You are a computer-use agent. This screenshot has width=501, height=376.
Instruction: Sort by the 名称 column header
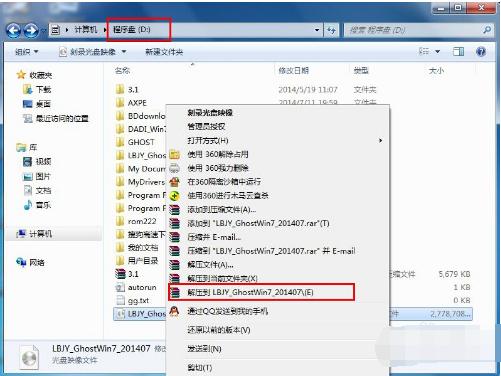pos(122,71)
